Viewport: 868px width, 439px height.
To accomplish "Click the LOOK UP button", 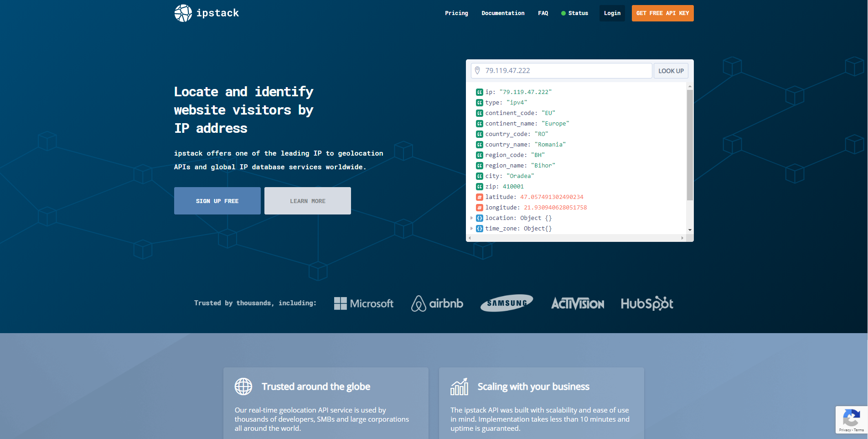I will pyautogui.click(x=671, y=70).
